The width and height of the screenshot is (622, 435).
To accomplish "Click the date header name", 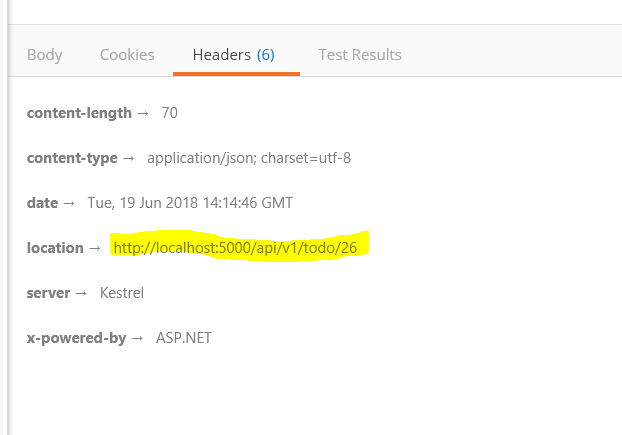I will (x=42, y=203).
